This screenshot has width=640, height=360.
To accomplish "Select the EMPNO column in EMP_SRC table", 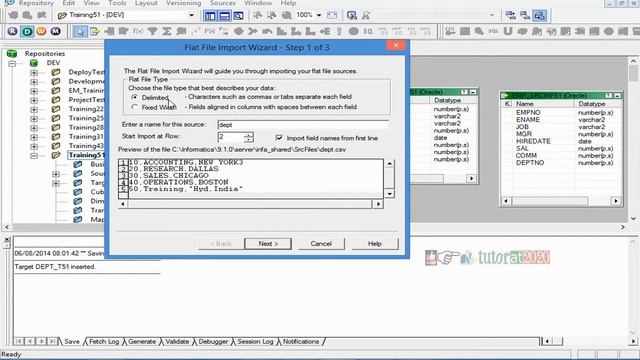I will 528,113.
